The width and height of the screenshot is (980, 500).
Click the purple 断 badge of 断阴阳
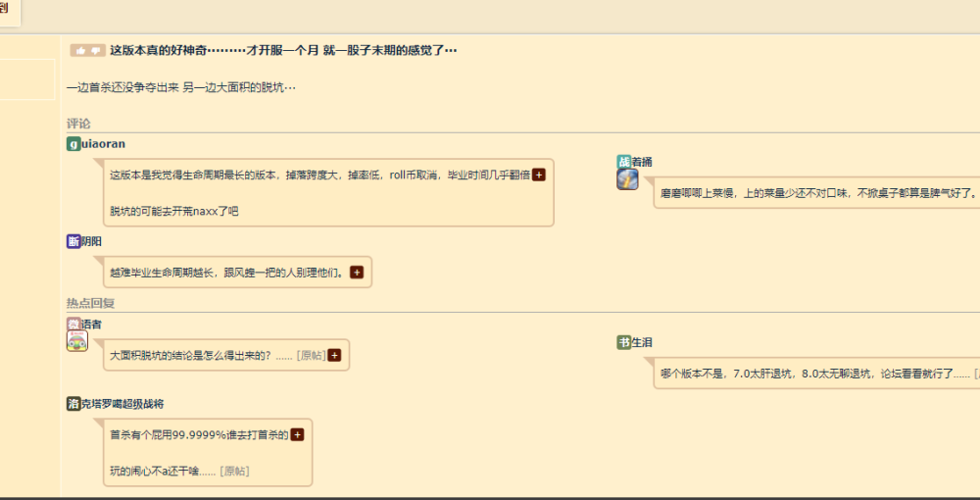click(x=73, y=241)
